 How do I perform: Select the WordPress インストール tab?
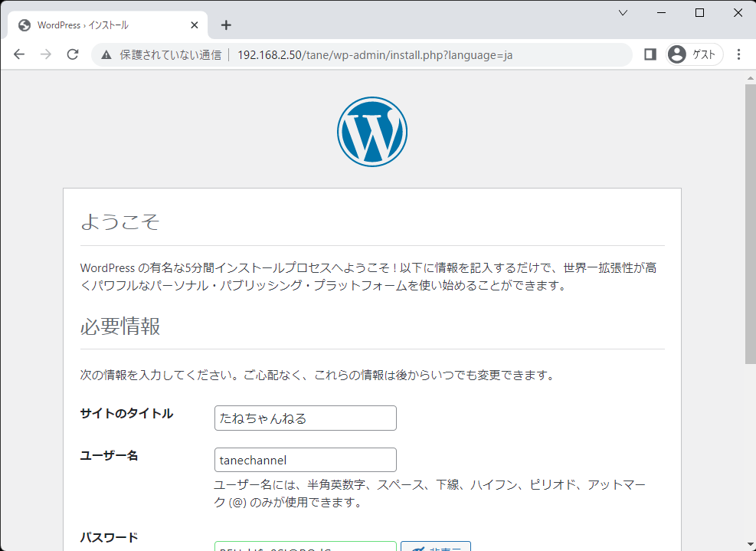point(107,25)
